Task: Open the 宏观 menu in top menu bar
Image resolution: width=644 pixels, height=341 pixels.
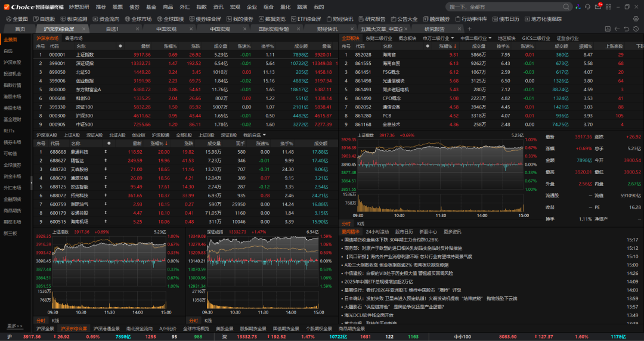Action: [x=235, y=7]
